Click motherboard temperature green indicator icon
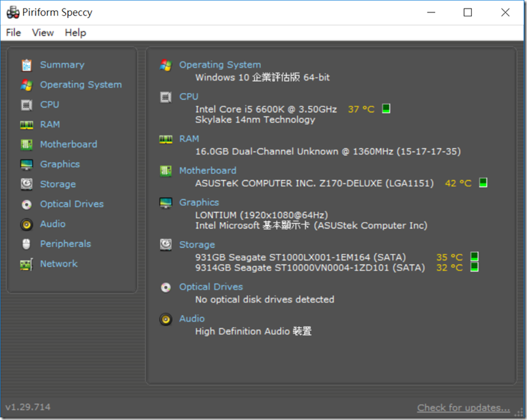The image size is (527, 420). point(483,182)
